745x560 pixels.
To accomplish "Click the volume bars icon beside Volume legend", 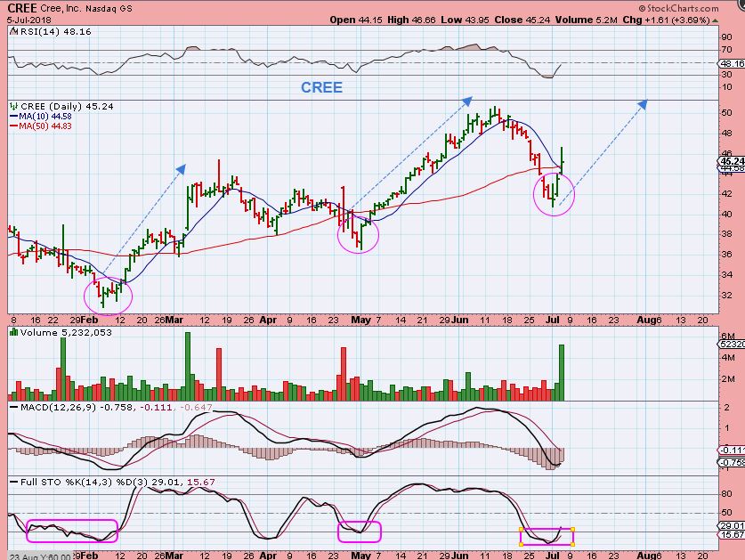I will 13,332.
